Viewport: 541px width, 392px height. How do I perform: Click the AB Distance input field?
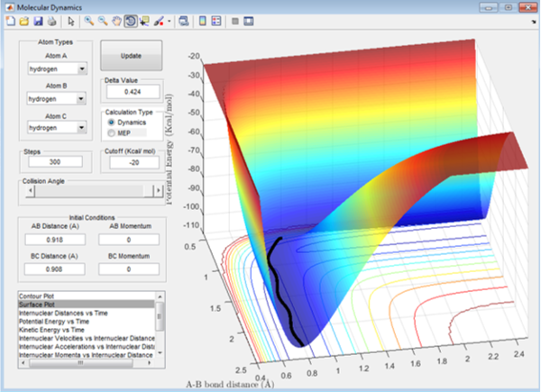tap(55, 241)
